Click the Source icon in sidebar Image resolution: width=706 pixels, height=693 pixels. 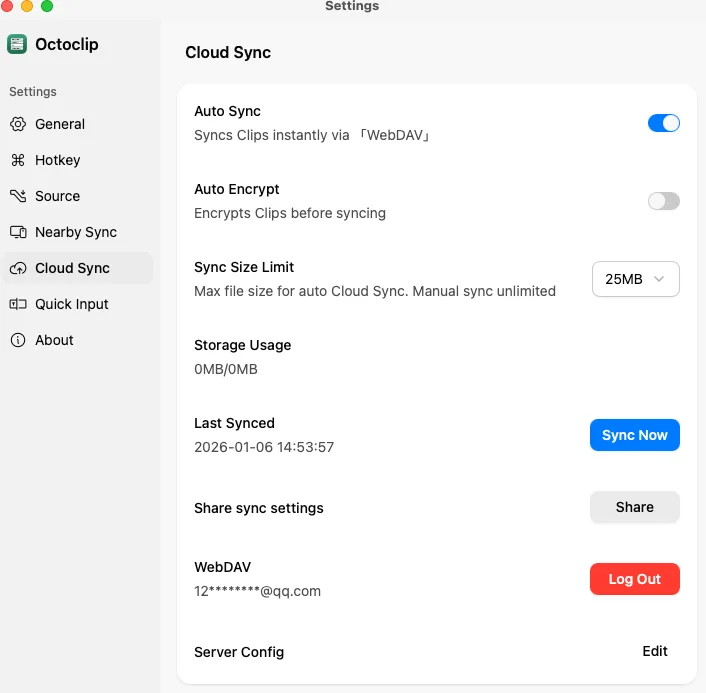[18, 196]
